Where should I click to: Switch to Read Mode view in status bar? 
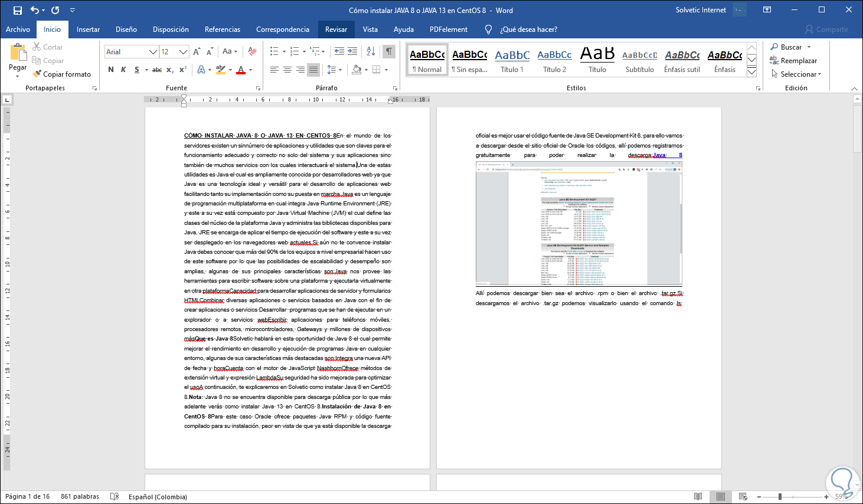[698, 496]
